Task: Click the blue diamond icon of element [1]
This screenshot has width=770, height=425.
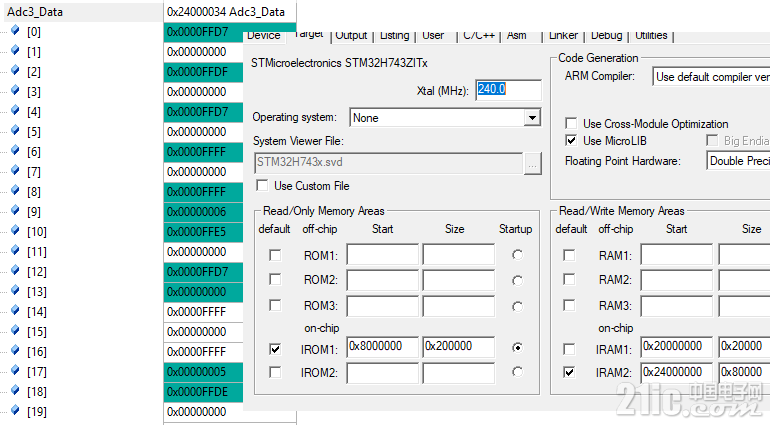Action: 15,50
